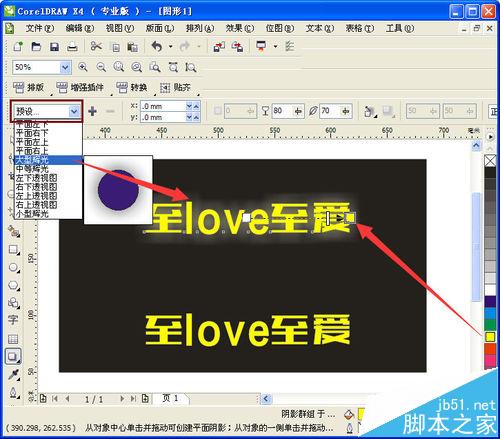Create a new document via New icon
The image size is (500, 439).
[18, 46]
